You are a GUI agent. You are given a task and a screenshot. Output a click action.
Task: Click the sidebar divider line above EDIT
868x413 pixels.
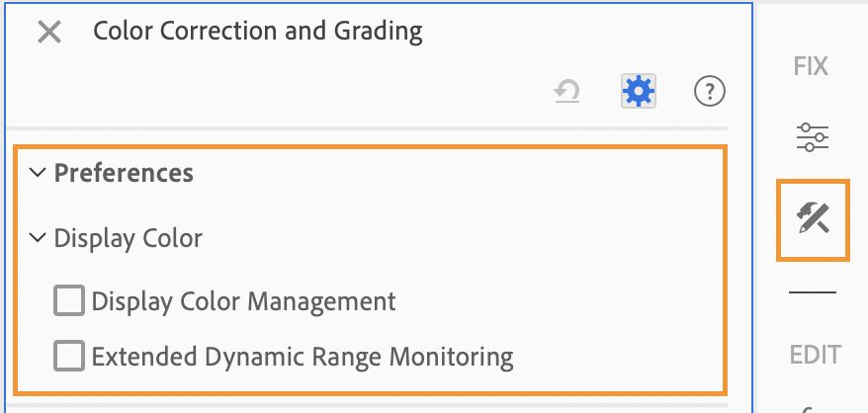pos(812,292)
